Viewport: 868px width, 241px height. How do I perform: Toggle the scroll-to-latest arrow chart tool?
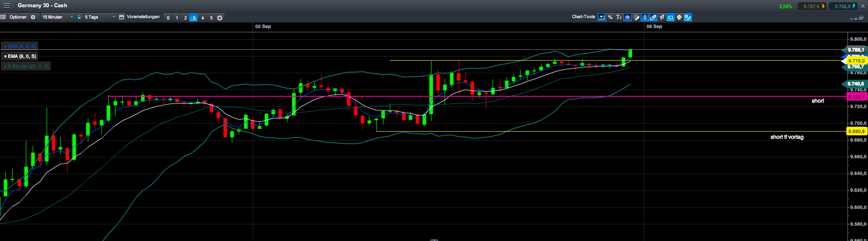pos(602,17)
